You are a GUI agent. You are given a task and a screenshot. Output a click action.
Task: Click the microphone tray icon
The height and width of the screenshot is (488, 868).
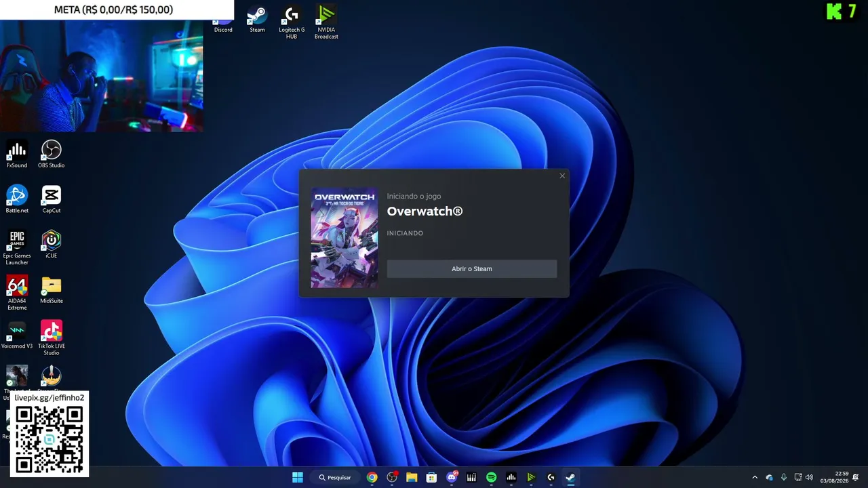784,477
